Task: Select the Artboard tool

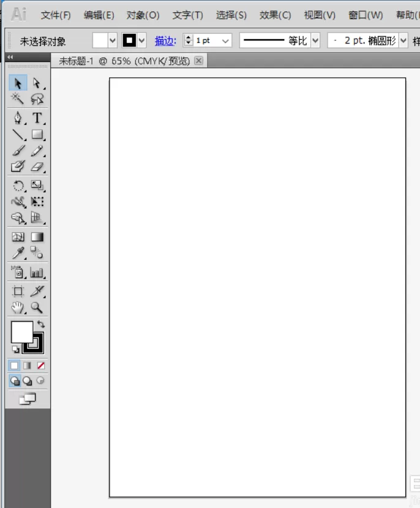Action: coord(18,291)
